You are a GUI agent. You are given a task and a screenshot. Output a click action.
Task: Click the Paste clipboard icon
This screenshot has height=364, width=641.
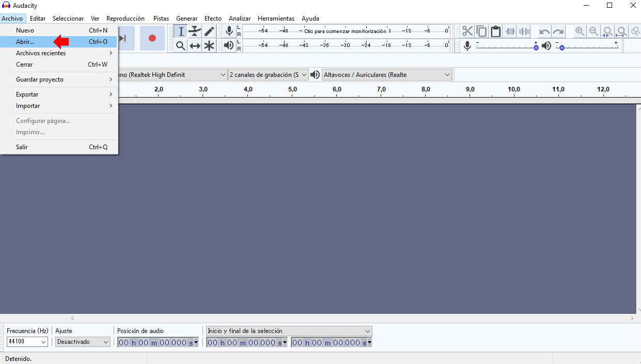(x=496, y=31)
